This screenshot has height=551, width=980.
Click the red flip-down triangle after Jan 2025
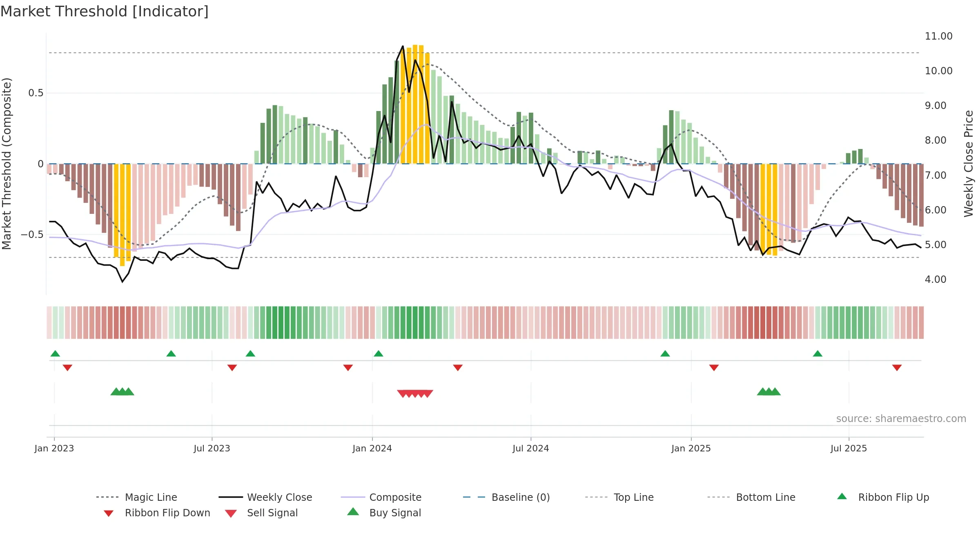point(714,368)
